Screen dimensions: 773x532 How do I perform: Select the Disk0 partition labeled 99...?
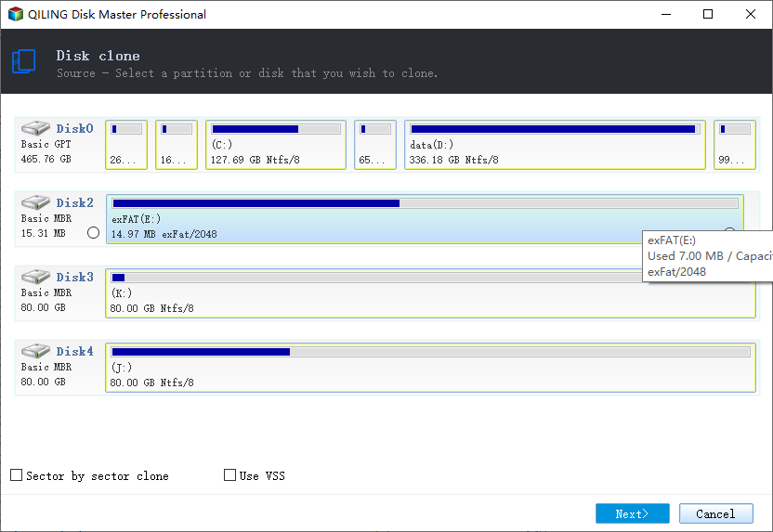click(735, 145)
